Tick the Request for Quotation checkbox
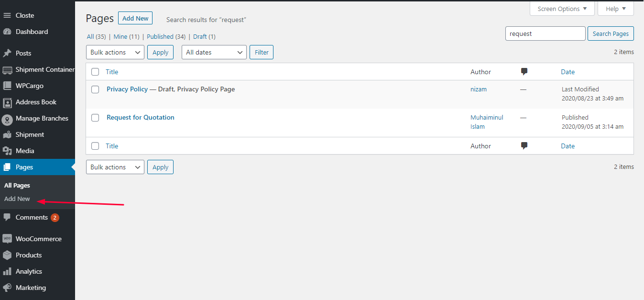The image size is (644, 300). coord(95,118)
